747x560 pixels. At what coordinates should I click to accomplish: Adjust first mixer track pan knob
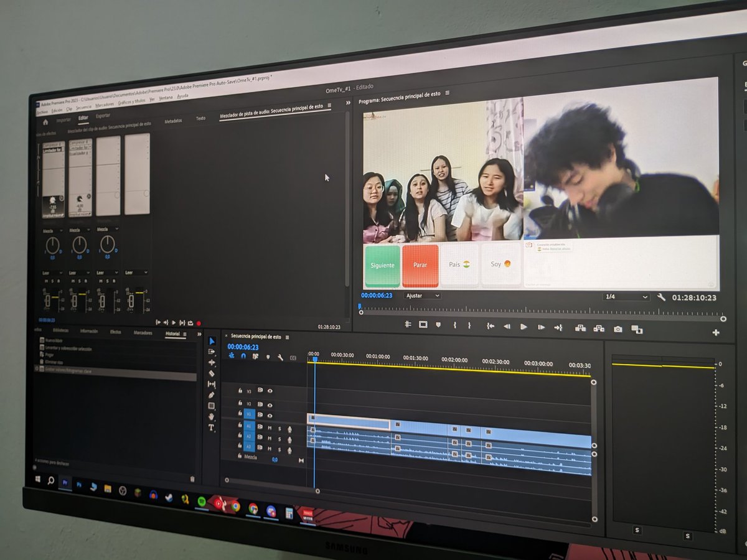click(52, 245)
